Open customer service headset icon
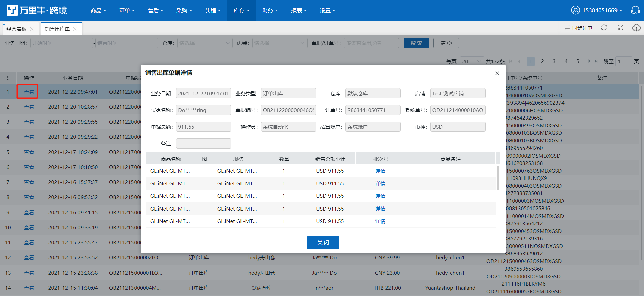The height and width of the screenshot is (296, 644). pyautogui.click(x=635, y=10)
